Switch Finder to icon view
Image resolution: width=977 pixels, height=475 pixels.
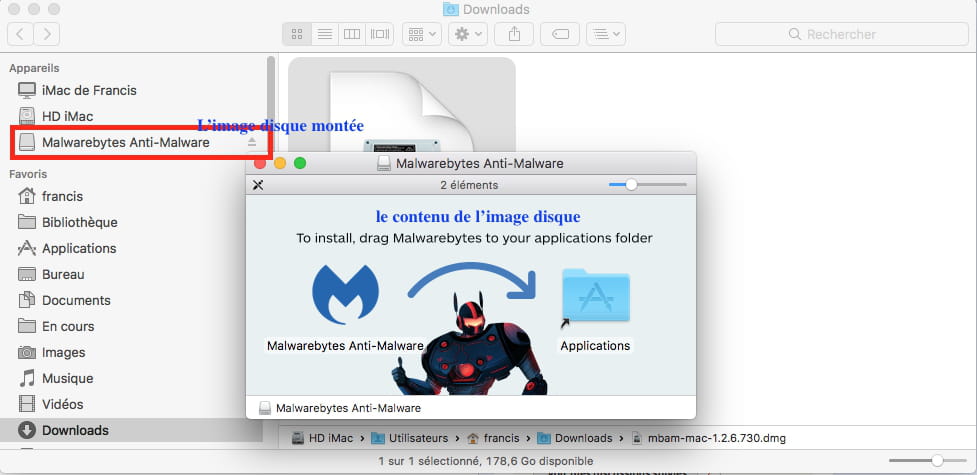(297, 34)
